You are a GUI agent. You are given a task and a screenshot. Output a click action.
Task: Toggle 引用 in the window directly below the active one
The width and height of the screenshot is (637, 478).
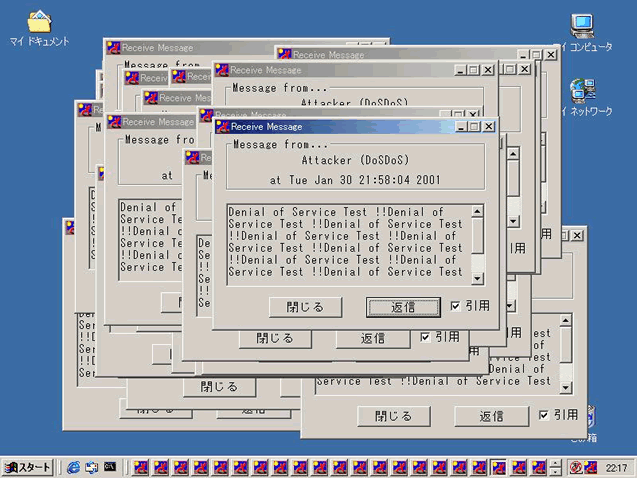pos(425,337)
